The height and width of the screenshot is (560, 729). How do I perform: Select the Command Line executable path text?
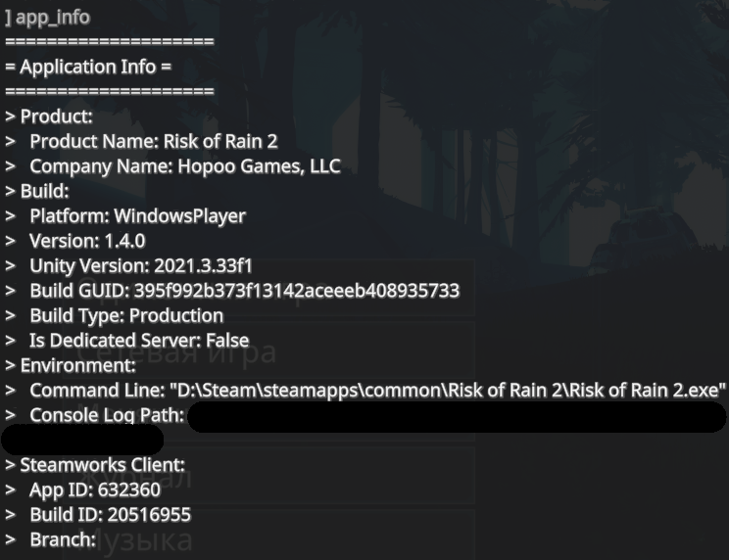pos(449,391)
